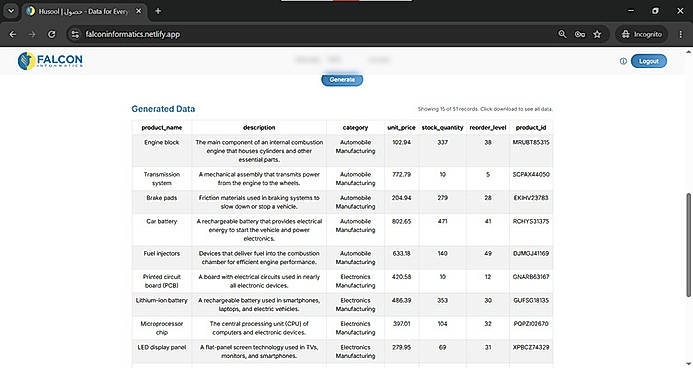The width and height of the screenshot is (693, 368).
Task: Open the password key icon
Action: point(580,34)
